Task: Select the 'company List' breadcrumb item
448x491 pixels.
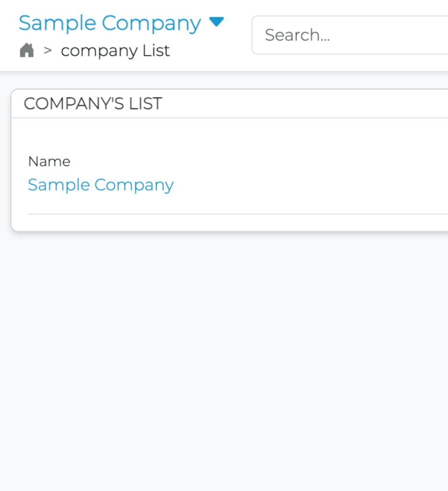Action: coord(115,50)
